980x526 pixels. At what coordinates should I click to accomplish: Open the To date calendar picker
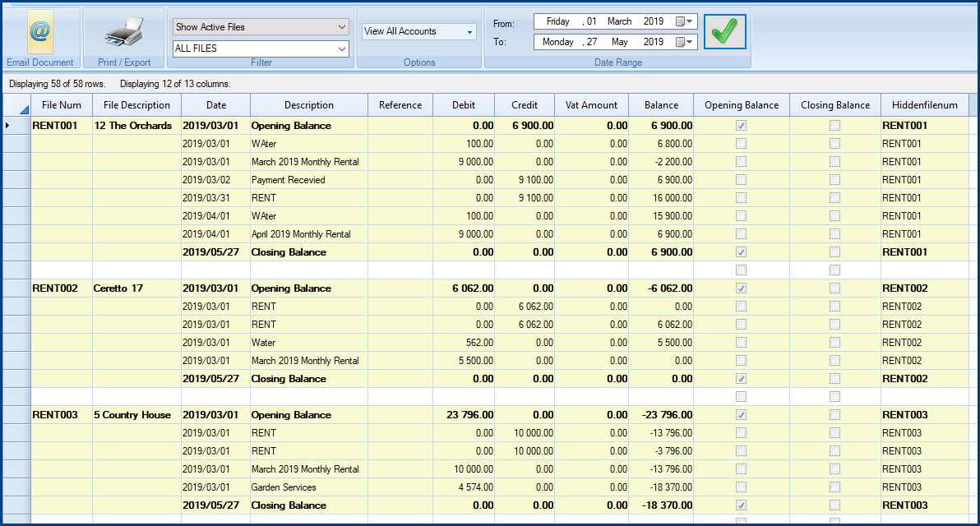click(x=684, y=42)
